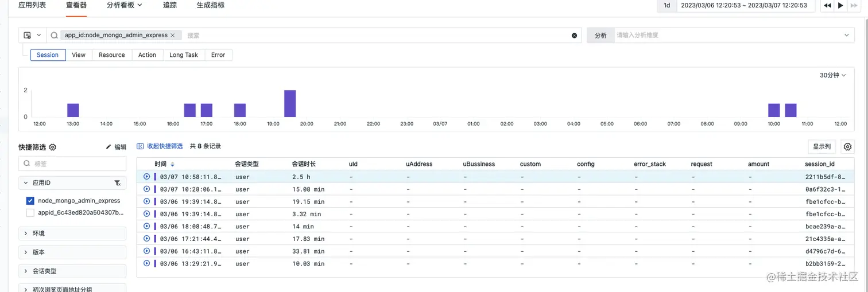Collapse the 应用ID filter section

pos(26,183)
